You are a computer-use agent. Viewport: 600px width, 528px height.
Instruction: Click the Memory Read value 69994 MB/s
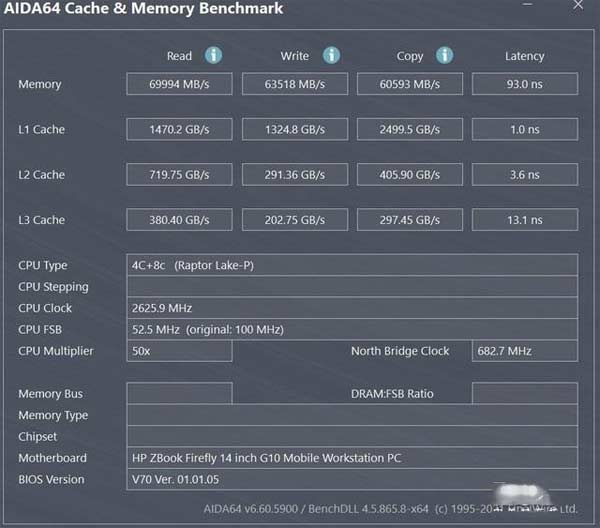tap(179, 84)
